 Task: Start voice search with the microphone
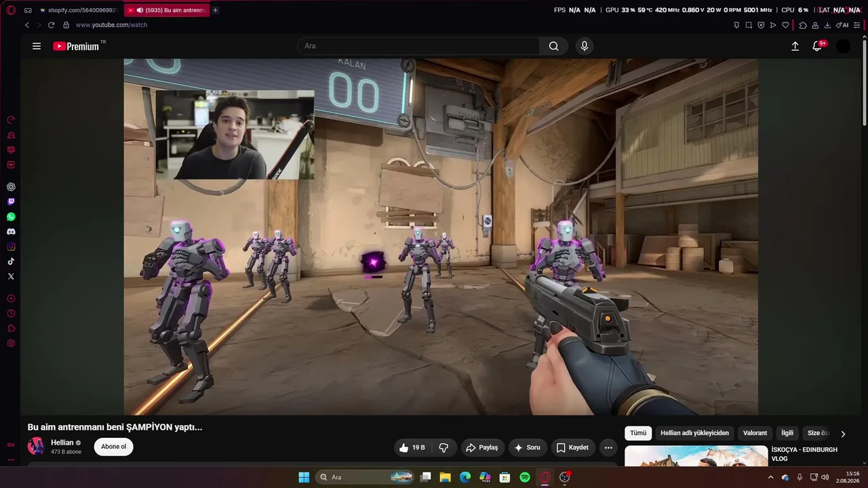[585, 46]
